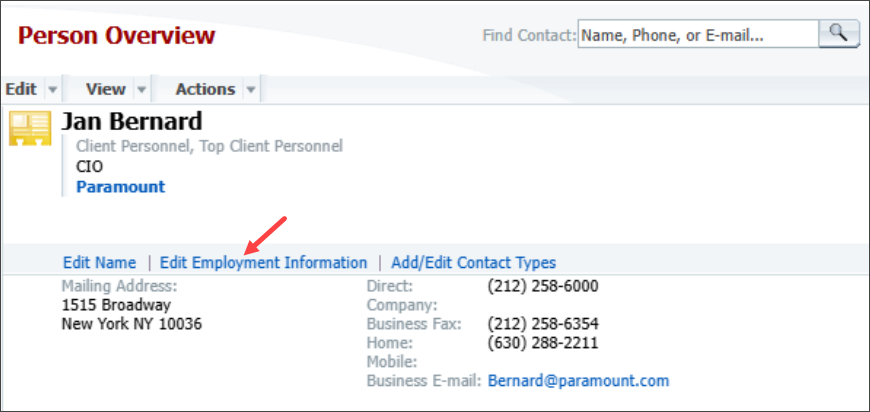Image resolution: width=870 pixels, height=412 pixels.
Task: Expand the View menu dropdown arrow
Action: [x=142, y=89]
